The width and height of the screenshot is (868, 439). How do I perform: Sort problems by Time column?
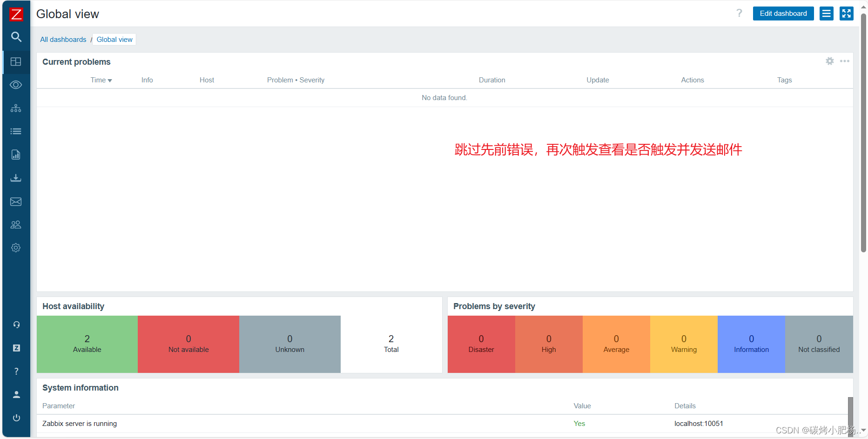(x=101, y=80)
